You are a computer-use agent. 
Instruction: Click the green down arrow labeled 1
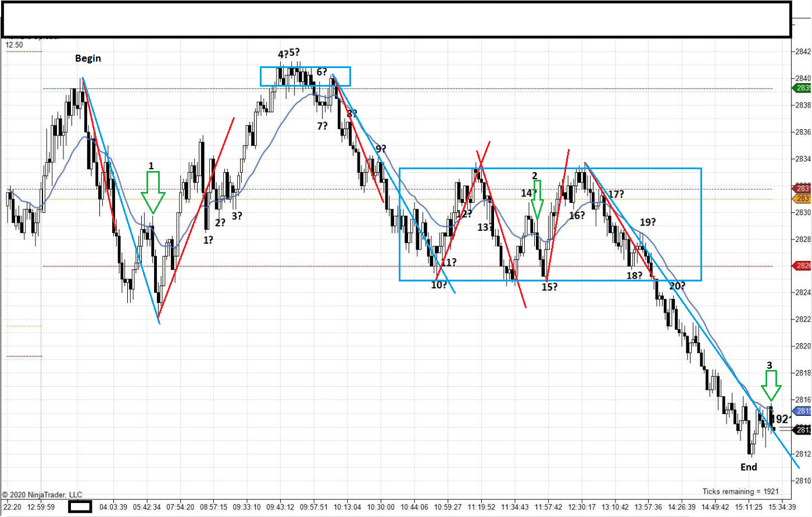(x=153, y=193)
